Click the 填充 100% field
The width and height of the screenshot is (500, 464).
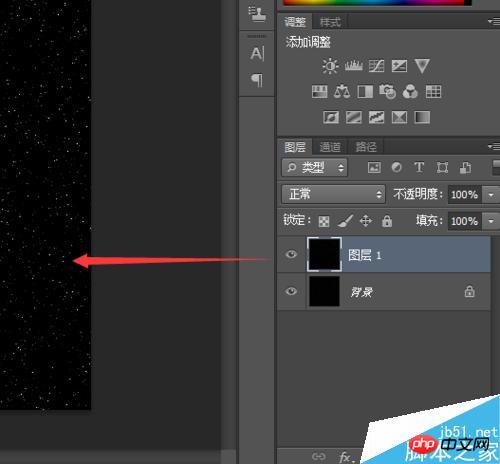coord(465,221)
